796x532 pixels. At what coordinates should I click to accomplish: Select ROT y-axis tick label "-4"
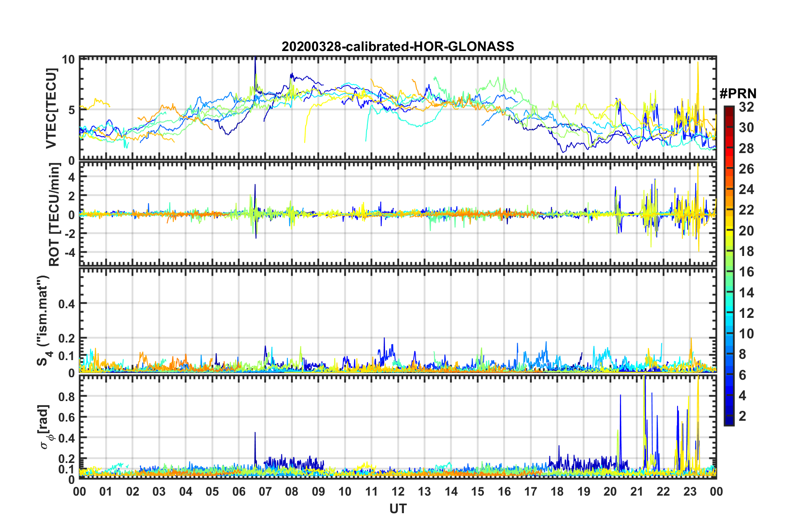(x=70, y=253)
